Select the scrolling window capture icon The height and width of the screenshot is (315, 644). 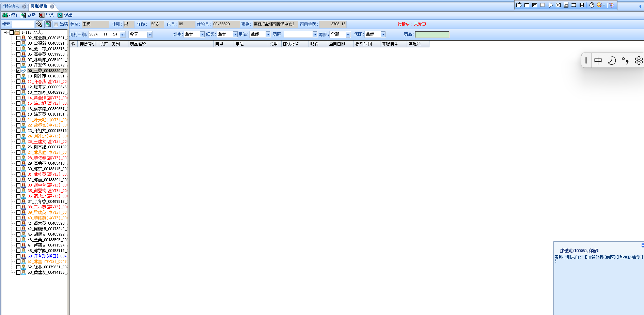pos(566,5)
